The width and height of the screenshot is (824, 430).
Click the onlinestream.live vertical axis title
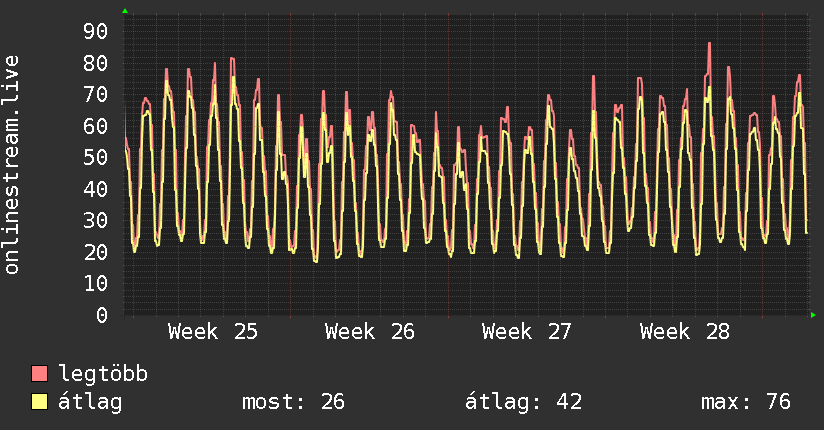11,165
